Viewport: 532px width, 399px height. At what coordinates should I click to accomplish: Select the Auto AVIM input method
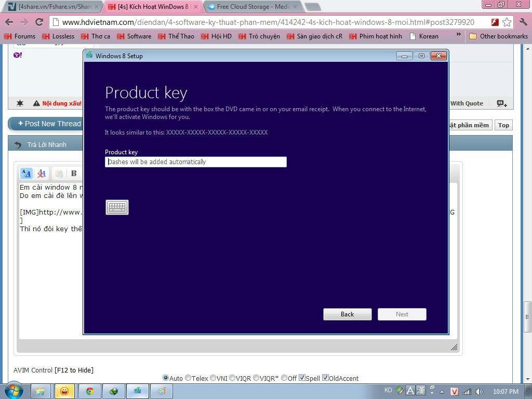coord(166,378)
